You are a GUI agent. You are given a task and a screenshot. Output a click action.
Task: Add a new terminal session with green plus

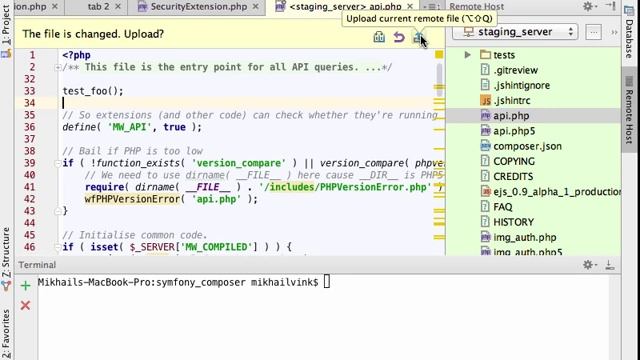point(25,285)
